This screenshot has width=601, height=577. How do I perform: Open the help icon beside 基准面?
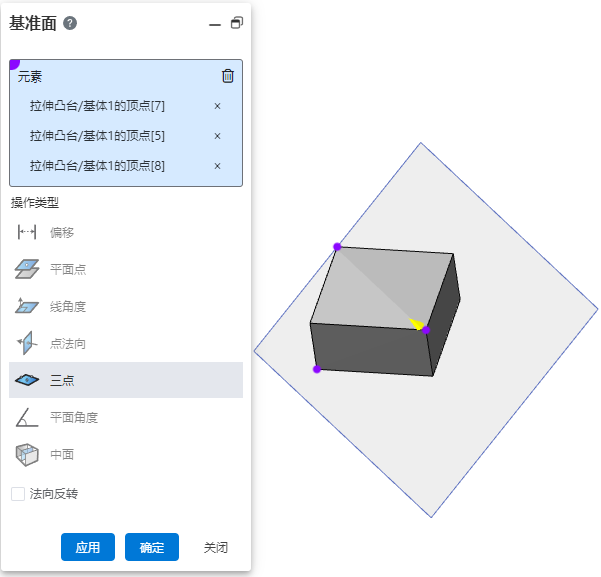coord(70,23)
